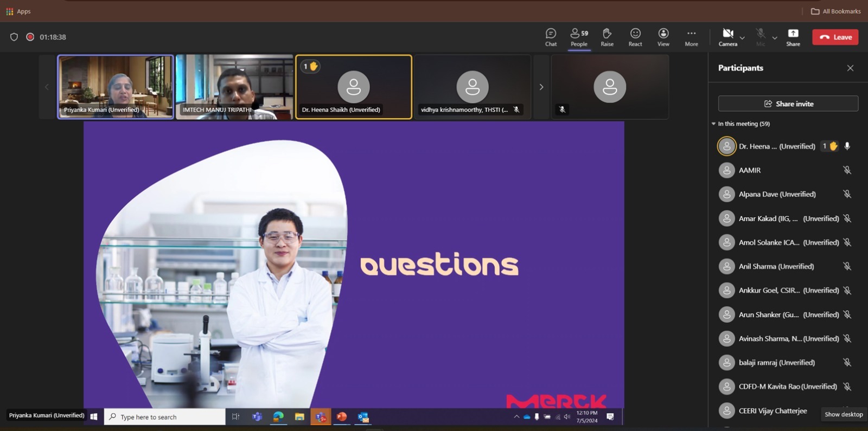Open the Chat panel
Screen dimensions: 868x431
pos(551,37)
